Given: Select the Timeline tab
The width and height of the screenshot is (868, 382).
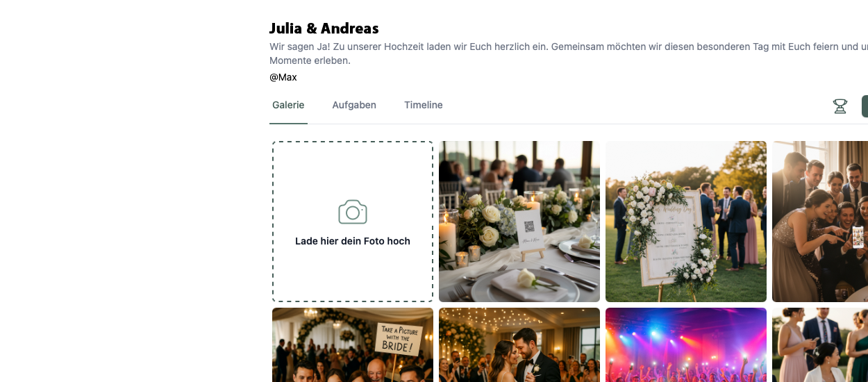Looking at the screenshot, I should tap(424, 105).
